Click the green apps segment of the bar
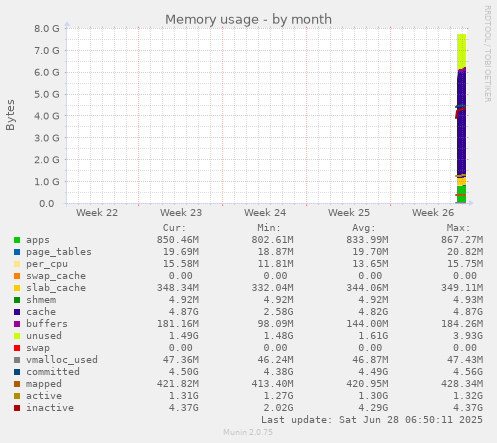 [462, 194]
